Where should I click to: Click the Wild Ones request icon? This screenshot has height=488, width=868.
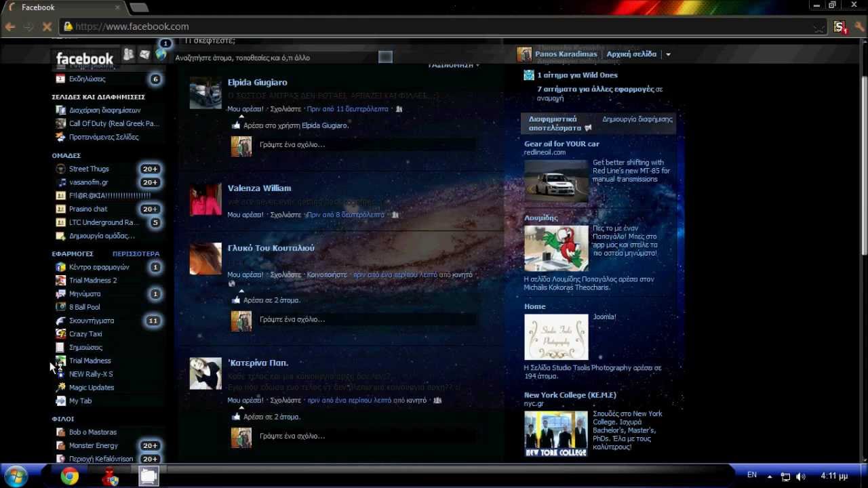point(529,75)
